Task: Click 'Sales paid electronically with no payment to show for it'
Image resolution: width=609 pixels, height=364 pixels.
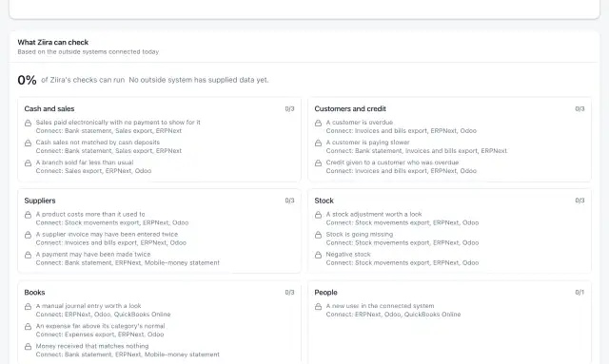Action: click(118, 123)
